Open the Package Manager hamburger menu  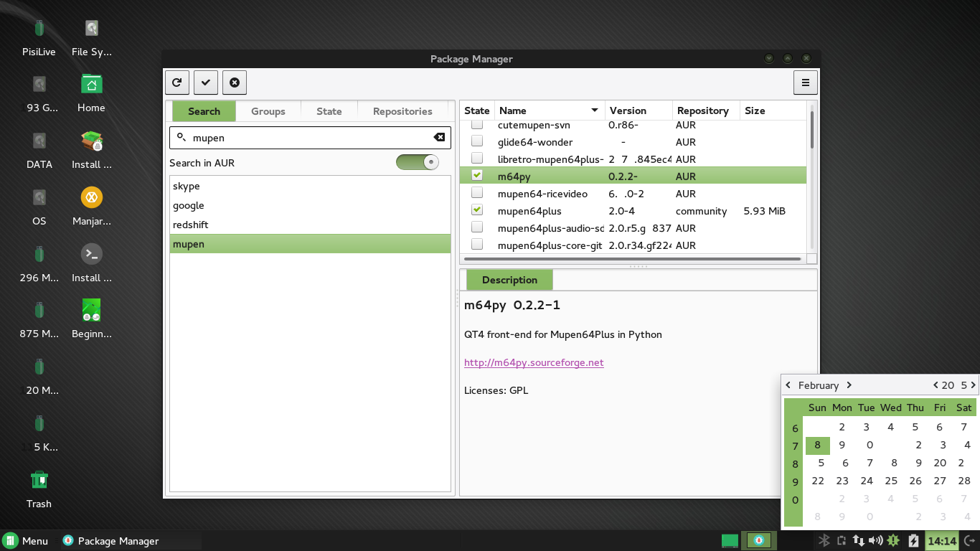pos(806,83)
